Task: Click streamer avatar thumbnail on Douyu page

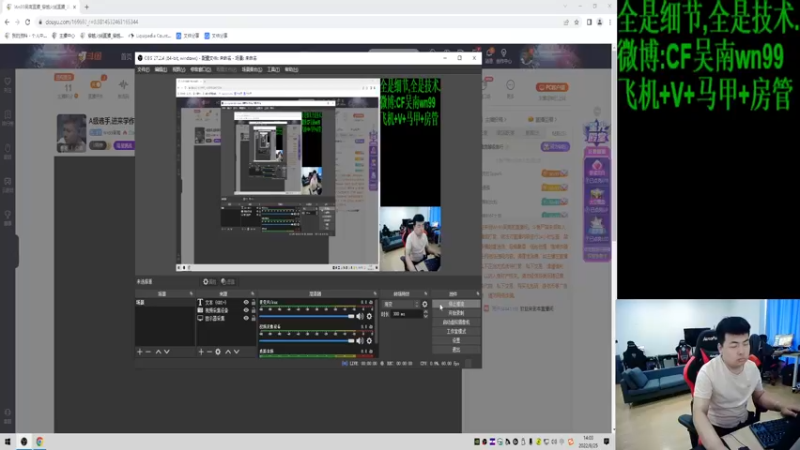Action: coord(71,133)
